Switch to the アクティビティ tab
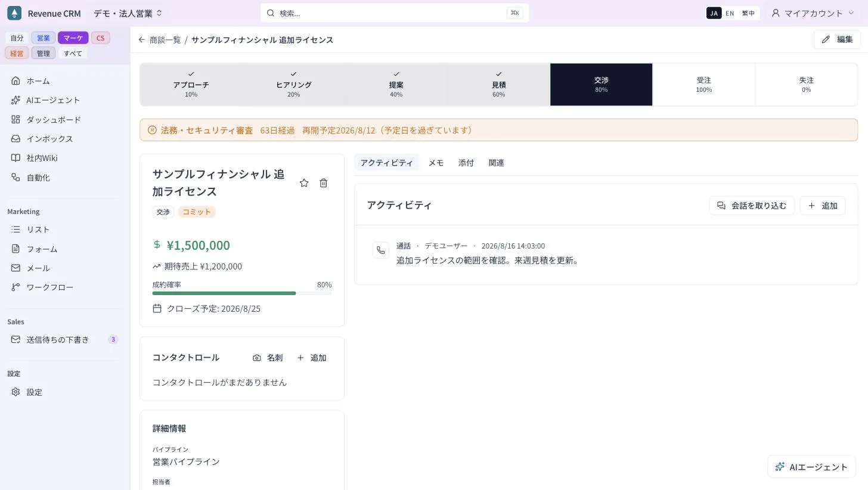 pos(386,163)
